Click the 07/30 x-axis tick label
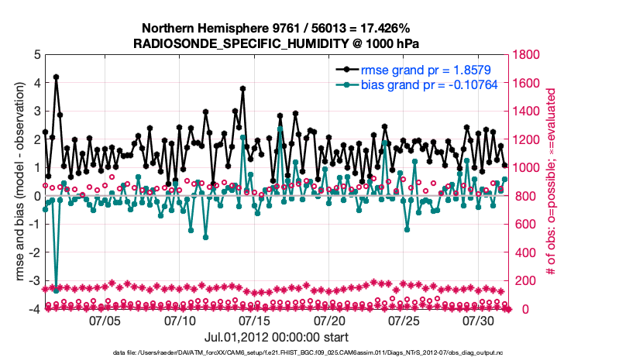643x364 pixels. (479, 320)
